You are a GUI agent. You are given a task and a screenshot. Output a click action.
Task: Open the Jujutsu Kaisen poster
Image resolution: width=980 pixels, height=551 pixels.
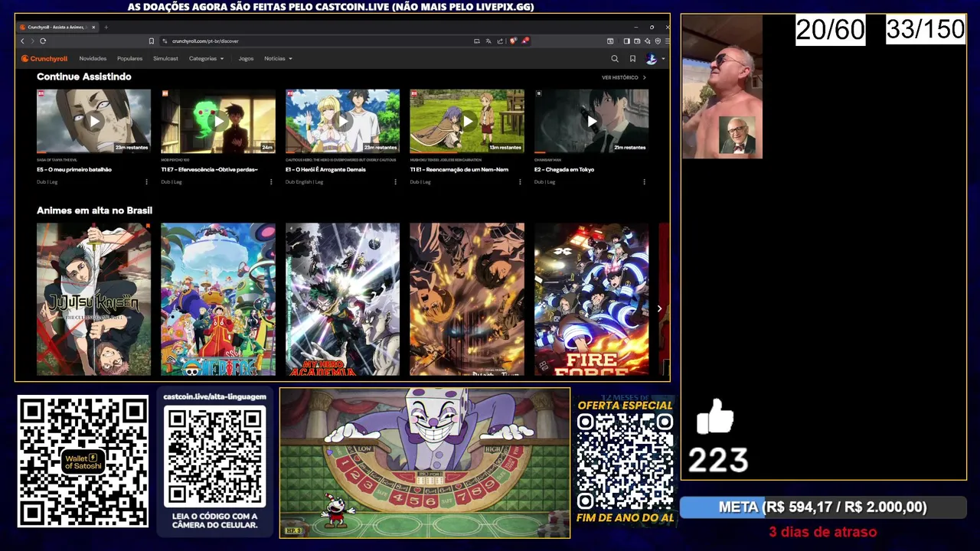[x=93, y=299]
